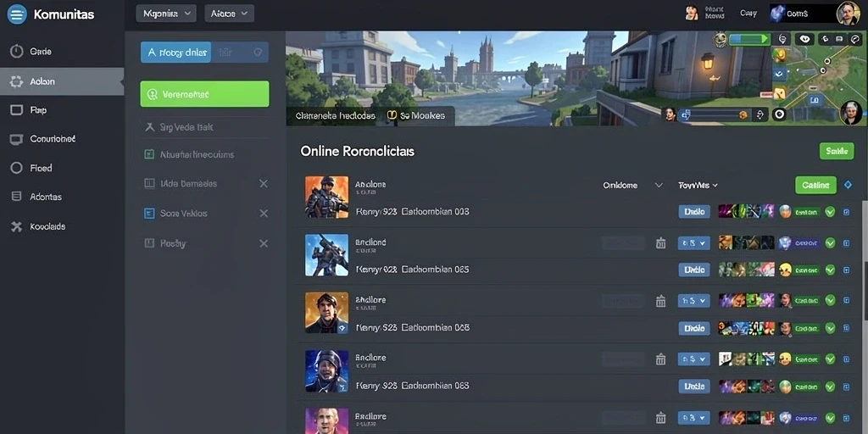Click the blue diamond icon beside Gailine
This screenshot has width=868, height=434.
(x=848, y=185)
